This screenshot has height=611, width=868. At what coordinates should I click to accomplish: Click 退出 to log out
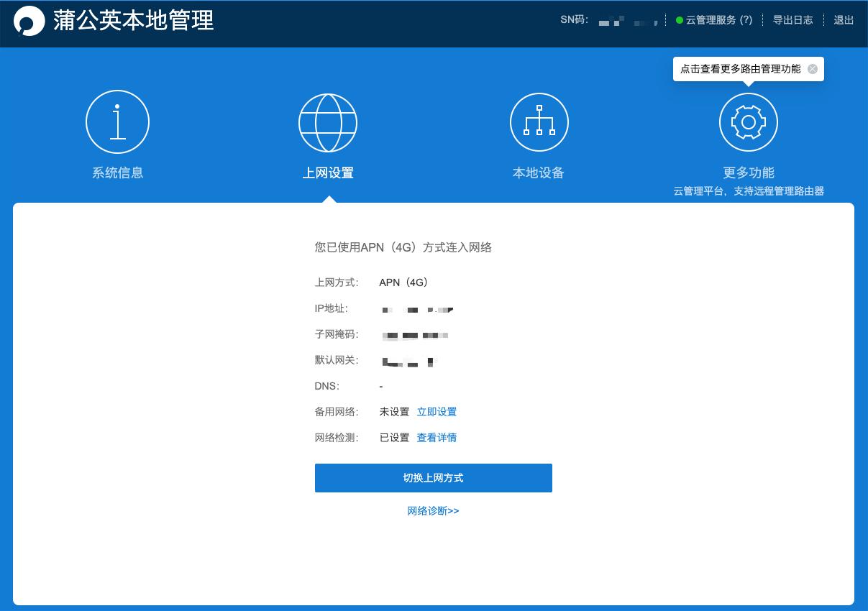point(843,20)
